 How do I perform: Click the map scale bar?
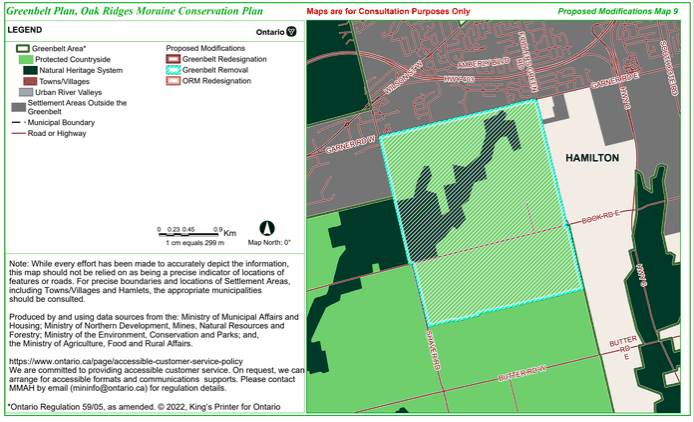(x=189, y=234)
